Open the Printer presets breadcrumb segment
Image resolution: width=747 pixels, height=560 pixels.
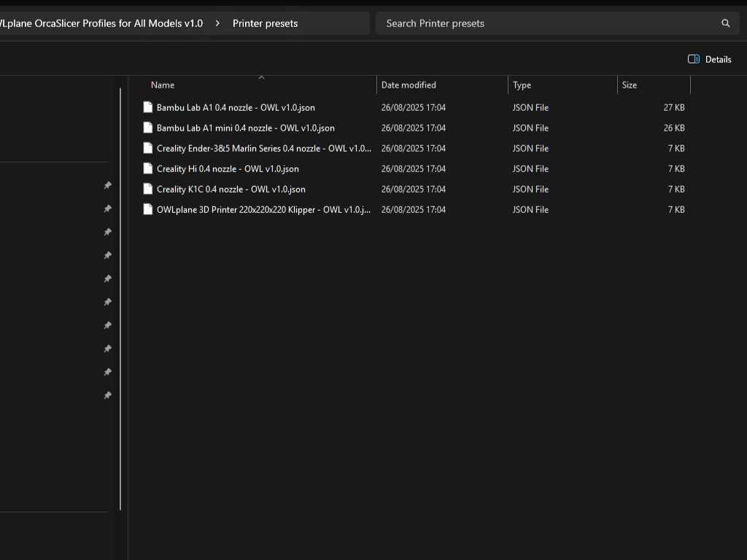click(x=265, y=23)
